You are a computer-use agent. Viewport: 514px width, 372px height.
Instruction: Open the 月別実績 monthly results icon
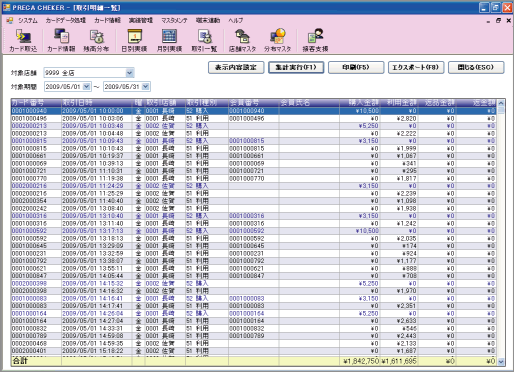click(x=169, y=40)
